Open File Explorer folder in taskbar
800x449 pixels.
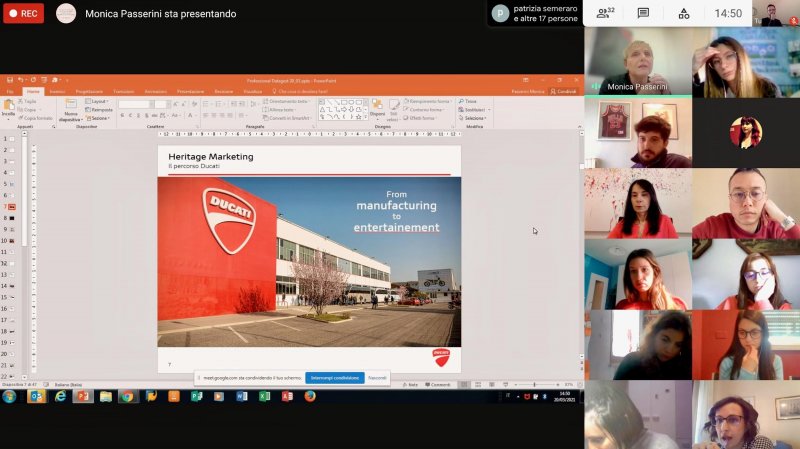tap(106, 396)
